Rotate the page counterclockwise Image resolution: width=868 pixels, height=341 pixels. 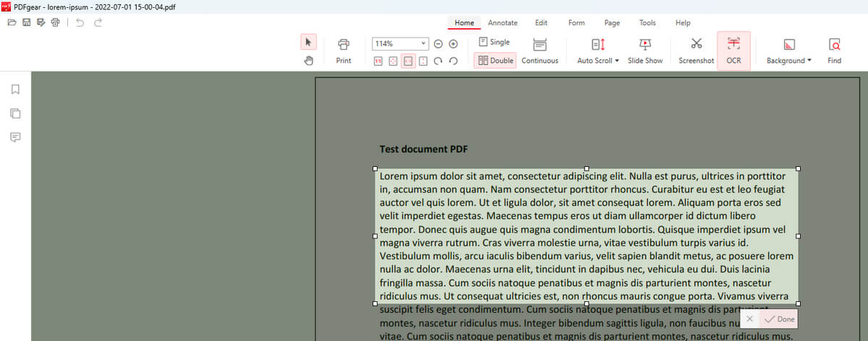coord(454,61)
